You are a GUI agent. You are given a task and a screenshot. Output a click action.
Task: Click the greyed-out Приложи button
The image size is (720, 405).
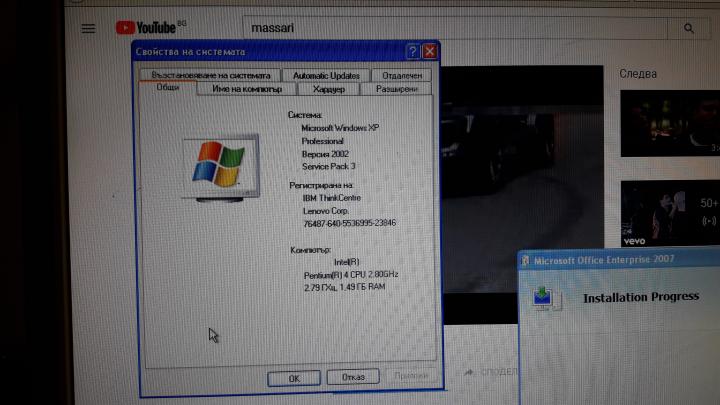[411, 376]
